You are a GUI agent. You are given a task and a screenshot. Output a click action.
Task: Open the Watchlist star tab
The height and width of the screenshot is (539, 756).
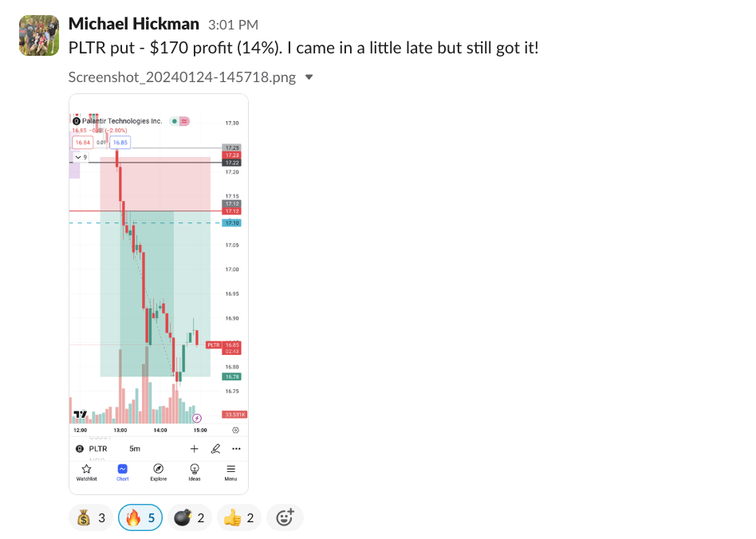pyautogui.click(x=86, y=472)
